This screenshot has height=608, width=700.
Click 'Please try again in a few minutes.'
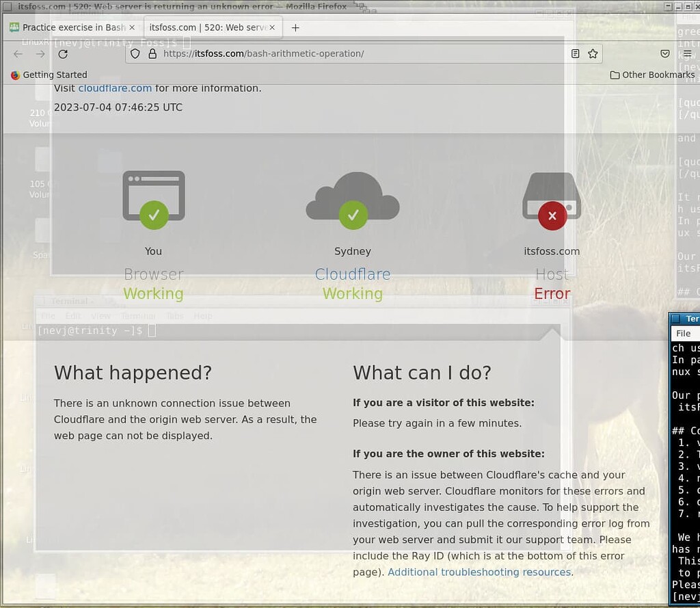click(437, 423)
